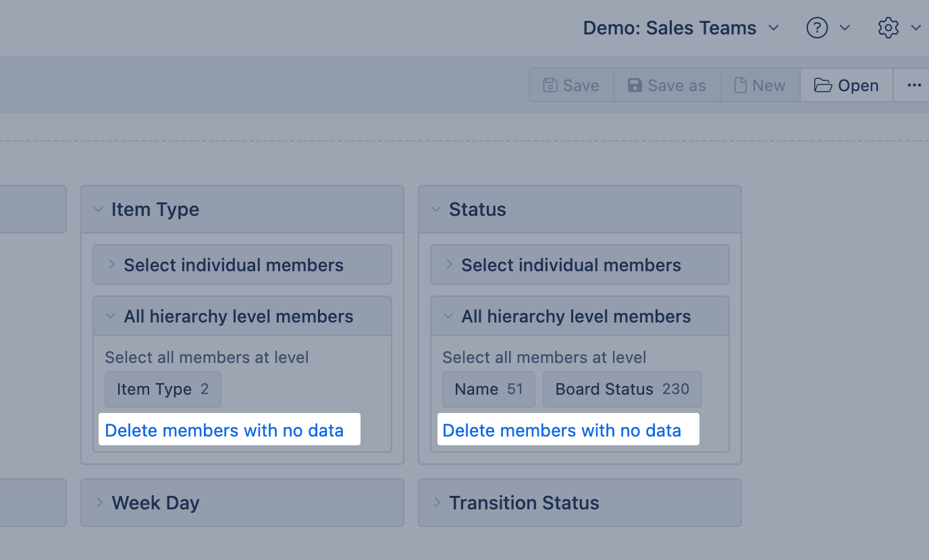Open the Demo: Sales Teams dropdown
Viewport: 929px width, 560px height.
tap(681, 28)
